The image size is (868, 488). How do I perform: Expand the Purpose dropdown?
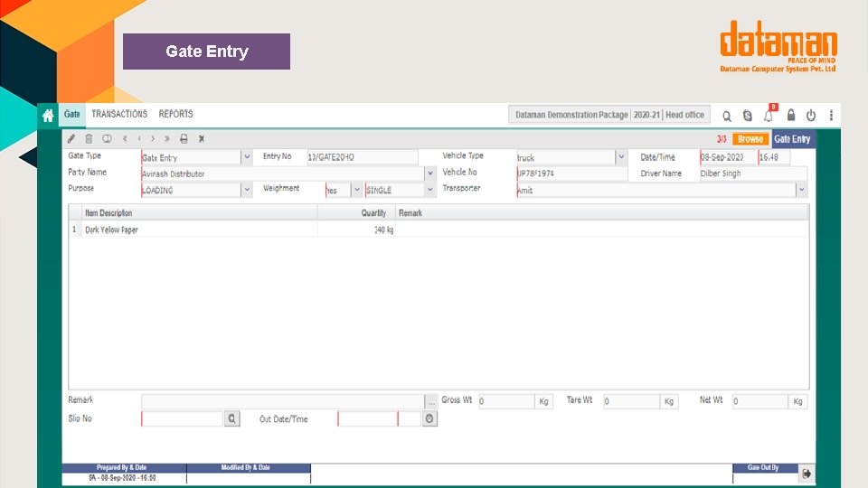point(247,190)
